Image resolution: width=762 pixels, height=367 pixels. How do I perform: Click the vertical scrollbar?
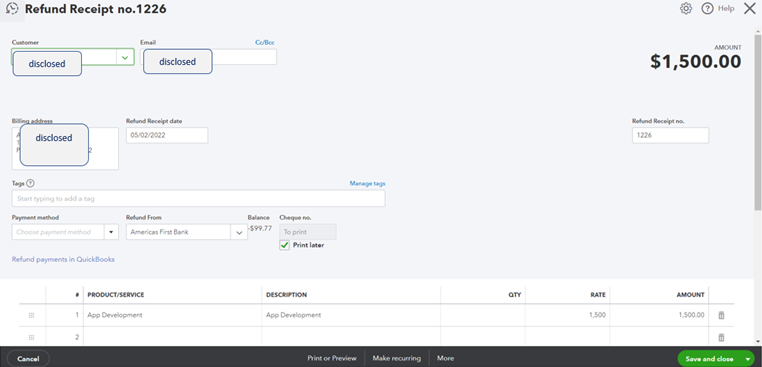758,122
